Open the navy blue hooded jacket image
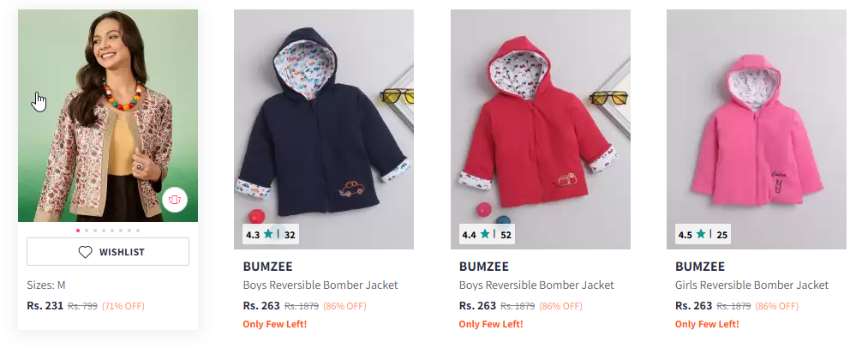Screen dimensions: 868x348 tap(324, 129)
